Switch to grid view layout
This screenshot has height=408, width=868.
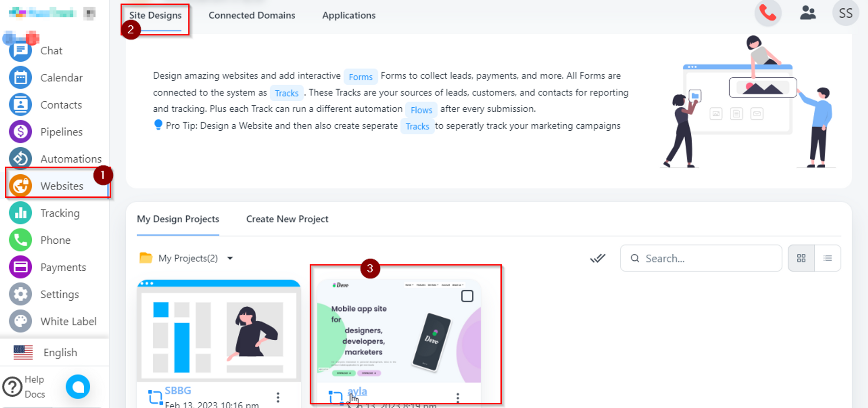click(x=801, y=259)
